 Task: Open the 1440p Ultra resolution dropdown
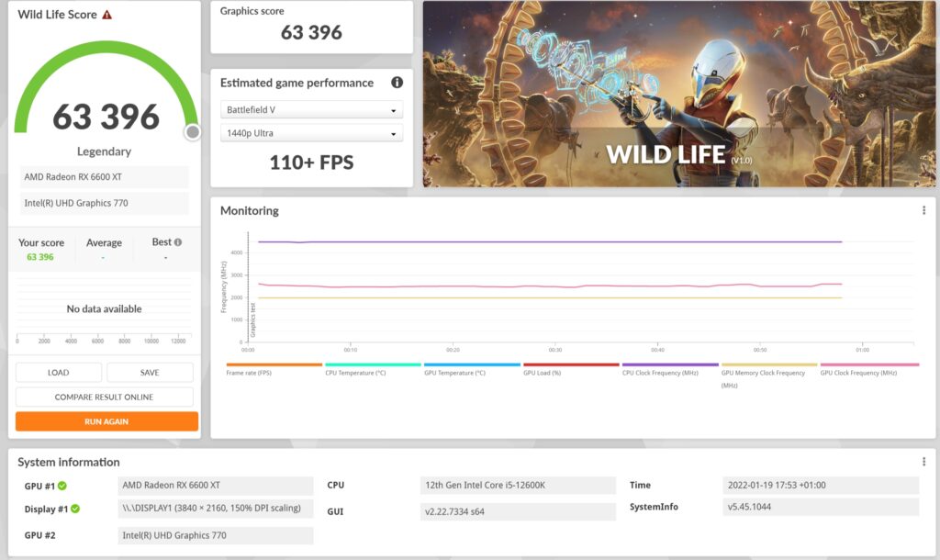tap(312, 133)
